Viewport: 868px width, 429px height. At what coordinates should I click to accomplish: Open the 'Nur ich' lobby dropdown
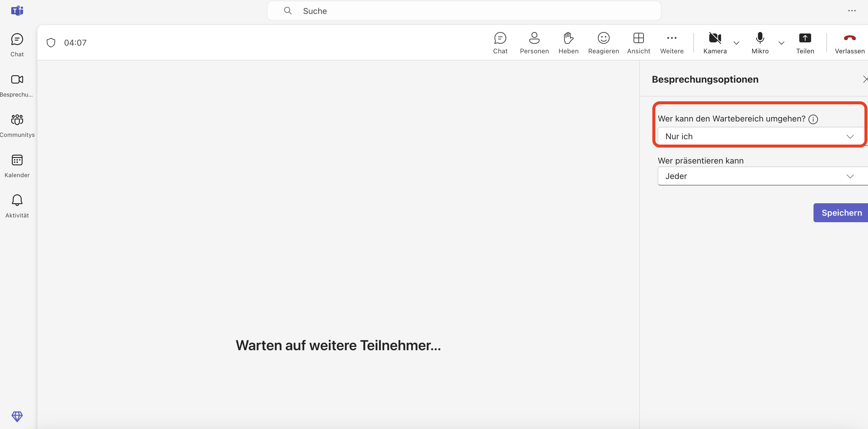(760, 137)
